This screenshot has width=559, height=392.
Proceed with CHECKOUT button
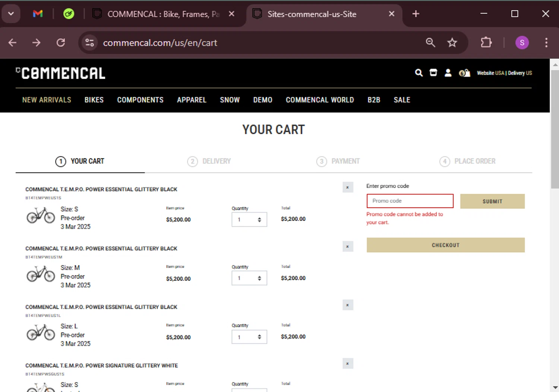click(446, 245)
